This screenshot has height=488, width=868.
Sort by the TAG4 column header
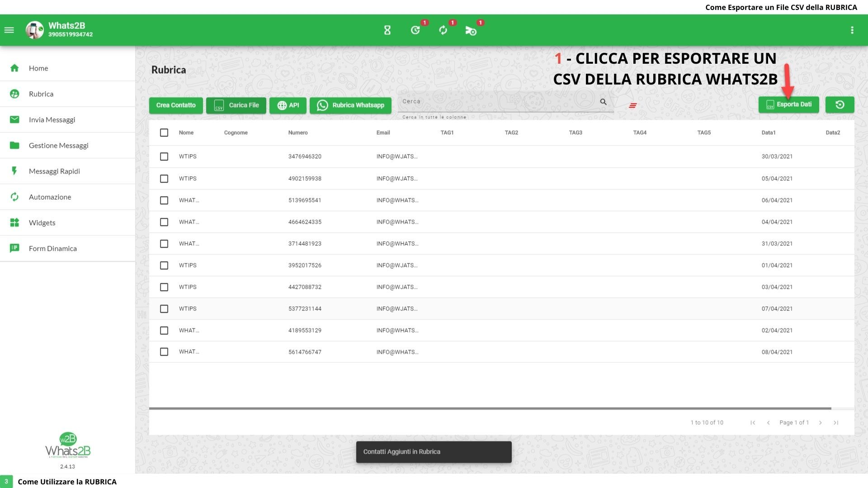pyautogui.click(x=640, y=133)
